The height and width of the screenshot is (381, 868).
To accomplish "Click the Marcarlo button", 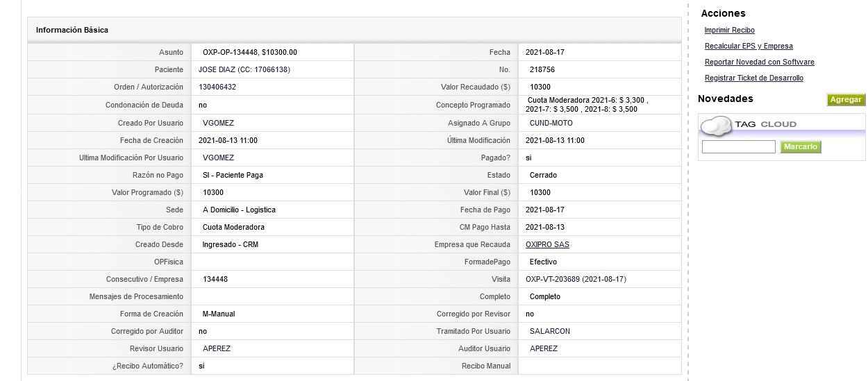I will [801, 147].
